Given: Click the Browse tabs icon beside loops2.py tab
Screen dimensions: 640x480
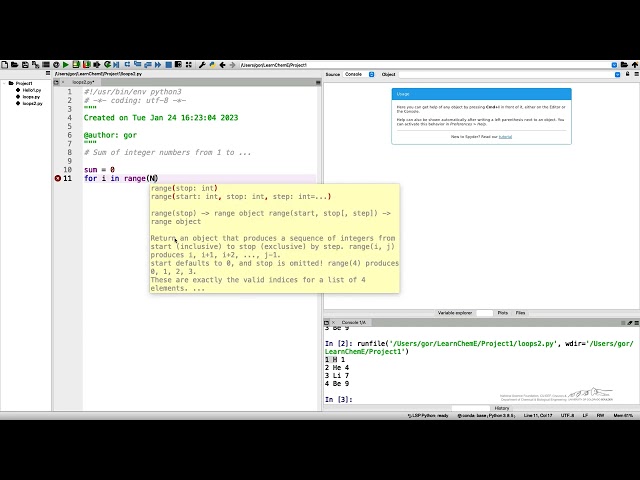Looking at the screenshot, I should tap(56, 82).
